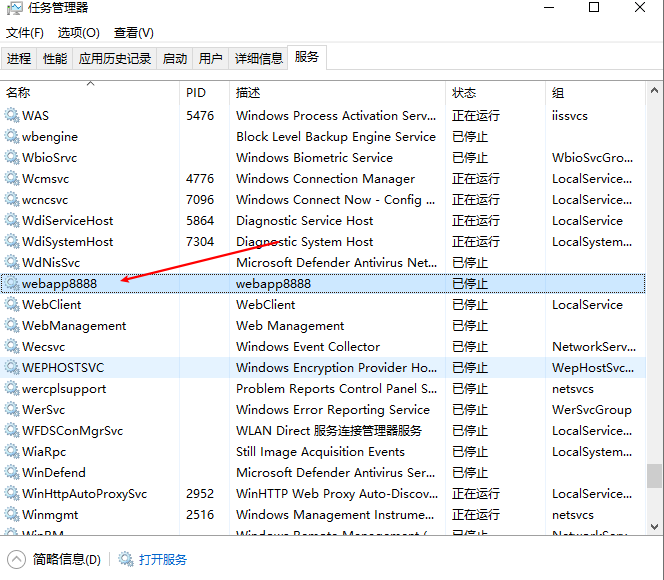Image resolution: width=664 pixels, height=580 pixels.
Task: Switch to the 详细信息 tab
Action: click(258, 58)
